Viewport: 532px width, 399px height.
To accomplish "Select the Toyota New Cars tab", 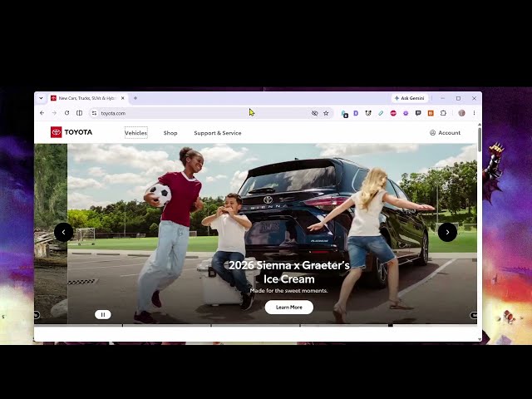I will [x=86, y=98].
